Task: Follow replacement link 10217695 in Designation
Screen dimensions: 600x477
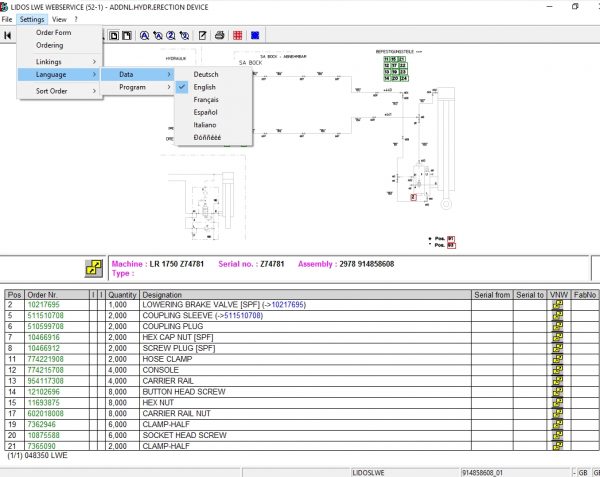Action: [287, 305]
